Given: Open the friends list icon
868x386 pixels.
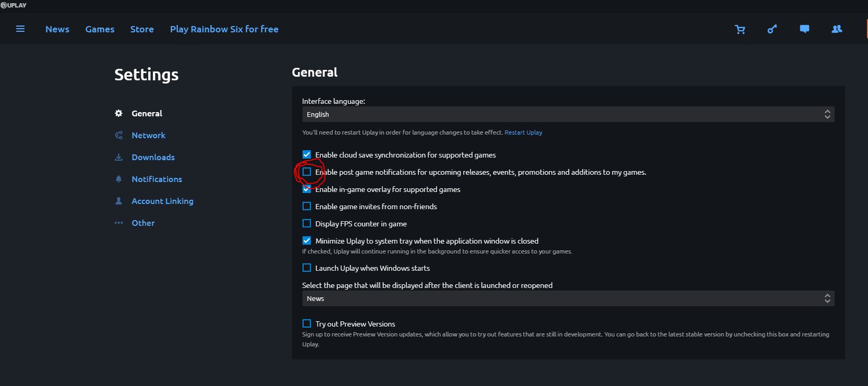Looking at the screenshot, I should [x=837, y=29].
